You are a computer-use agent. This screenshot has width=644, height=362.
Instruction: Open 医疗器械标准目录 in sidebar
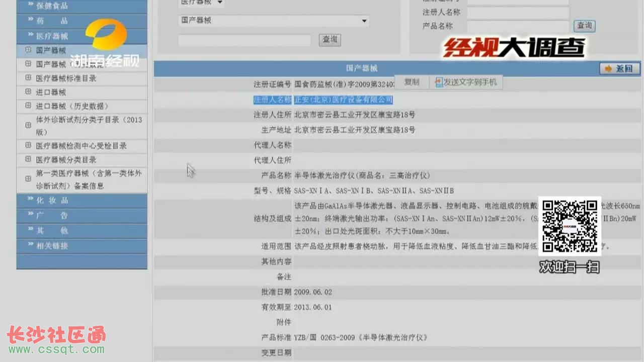[x=66, y=78]
